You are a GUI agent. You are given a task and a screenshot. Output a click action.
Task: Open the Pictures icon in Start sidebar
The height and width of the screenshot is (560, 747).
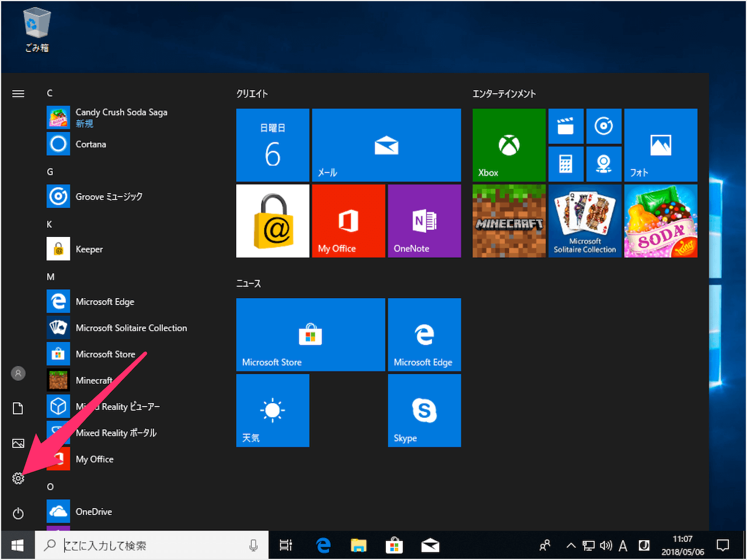click(x=18, y=443)
